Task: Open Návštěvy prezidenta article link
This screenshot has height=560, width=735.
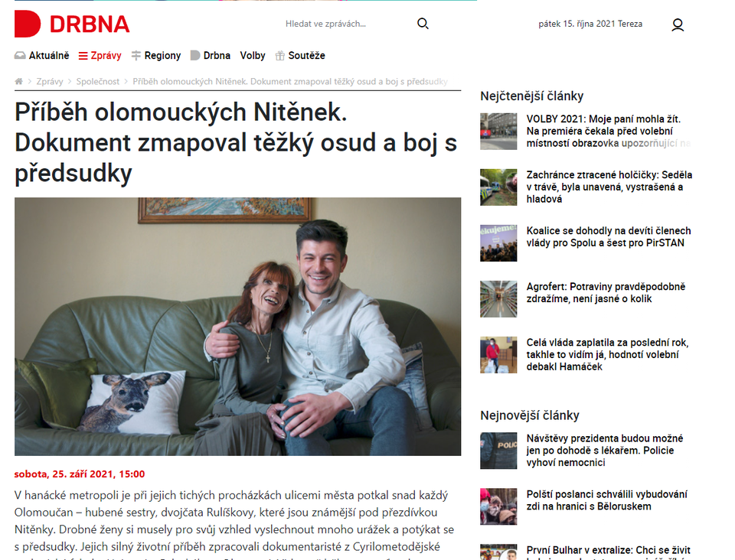Action: pyautogui.click(x=605, y=451)
